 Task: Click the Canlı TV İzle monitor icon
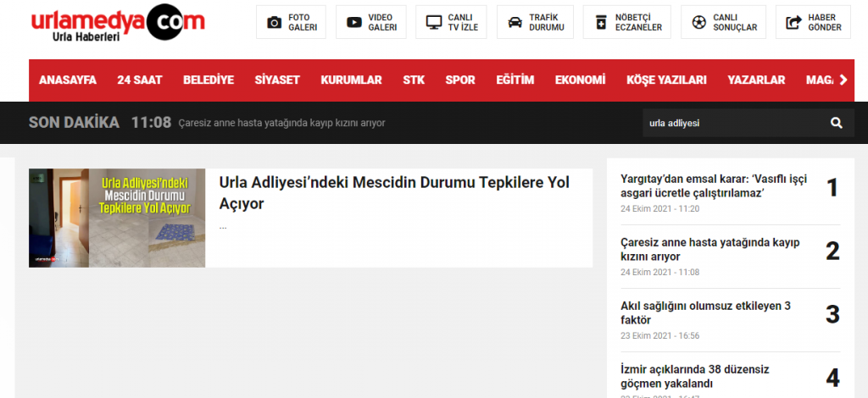[x=434, y=23]
